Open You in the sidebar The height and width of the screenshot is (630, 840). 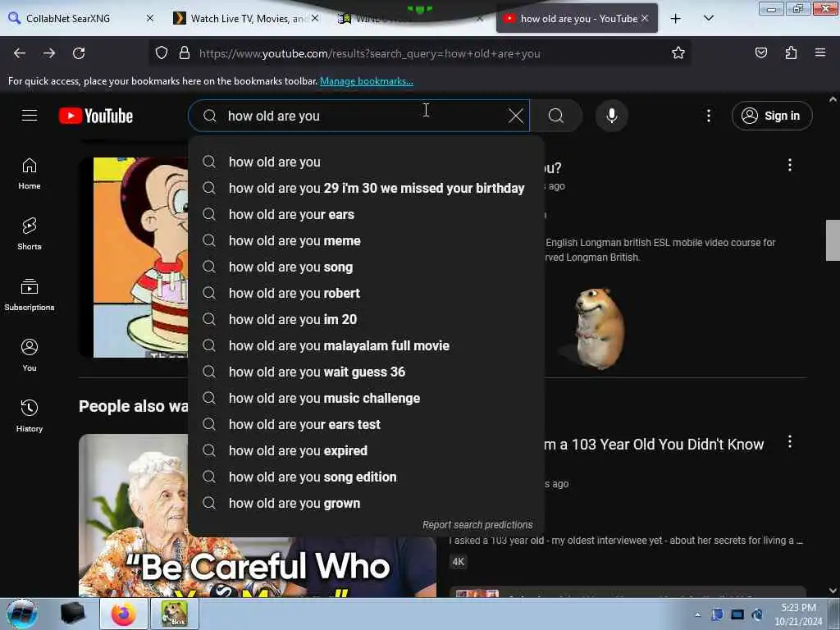[30, 355]
